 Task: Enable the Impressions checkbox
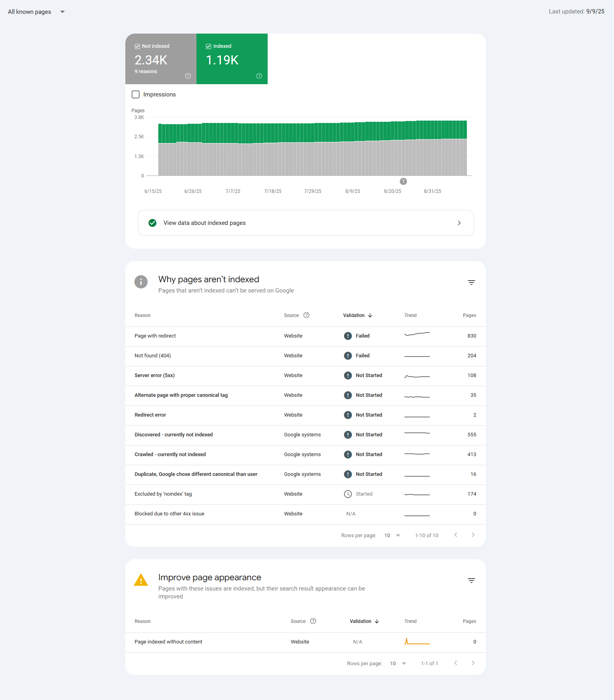pyautogui.click(x=136, y=94)
